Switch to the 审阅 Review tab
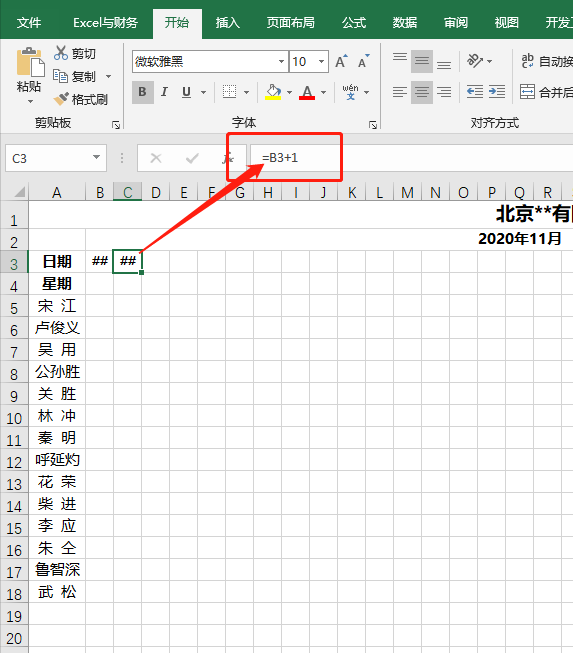Screen dimensions: 573x653 456,22
